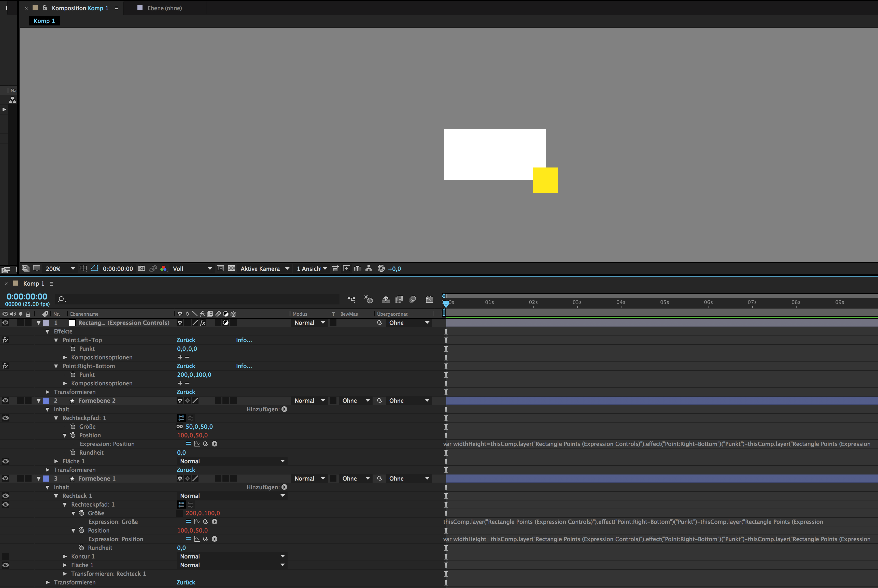Toggle visibility of Fläche 1 in Formebene 2
The height and width of the screenshot is (588, 878).
click(5, 461)
